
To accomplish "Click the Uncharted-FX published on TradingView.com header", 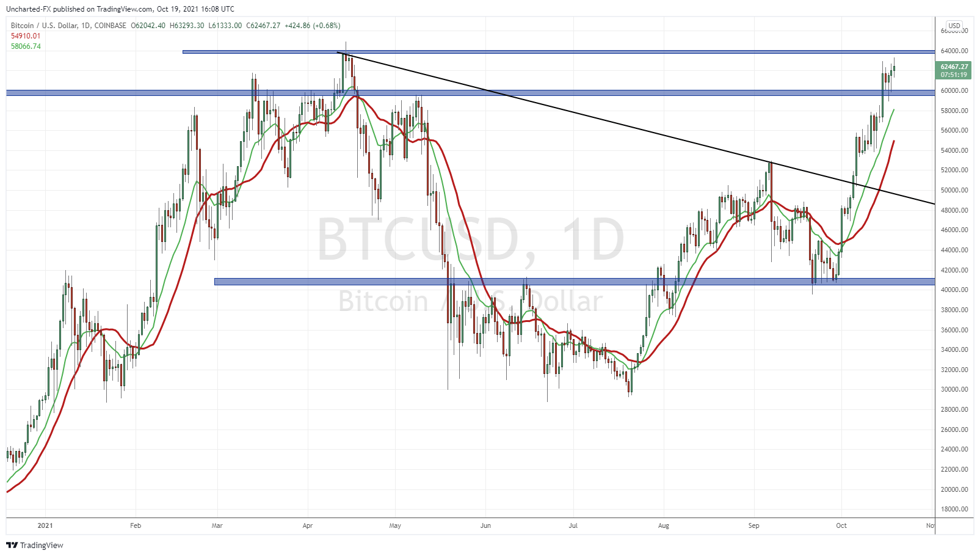I will (x=120, y=9).
